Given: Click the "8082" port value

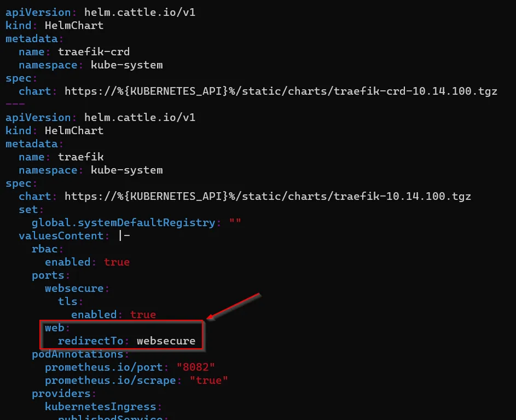Looking at the screenshot, I should (196, 367).
